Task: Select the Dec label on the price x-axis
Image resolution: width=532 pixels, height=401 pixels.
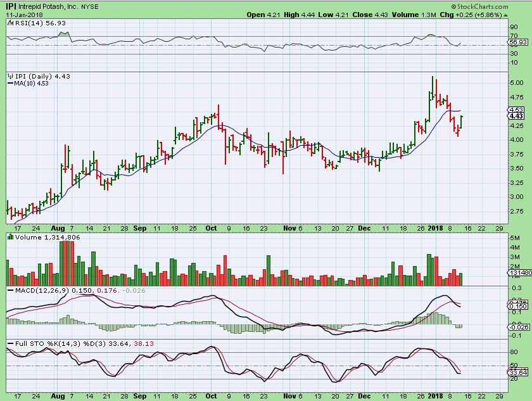Action: click(364, 227)
